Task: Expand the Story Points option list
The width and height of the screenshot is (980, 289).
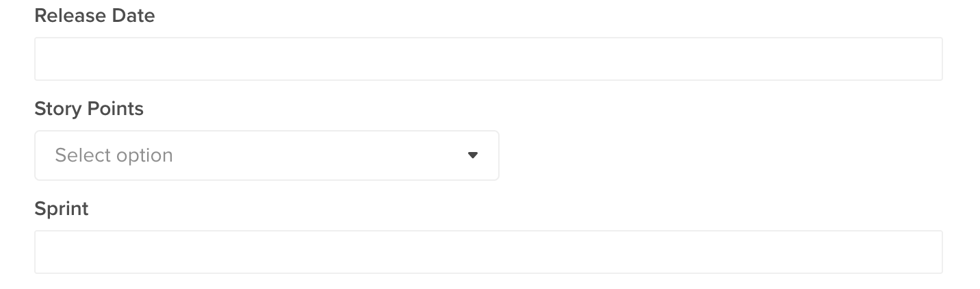Action: click(x=267, y=155)
